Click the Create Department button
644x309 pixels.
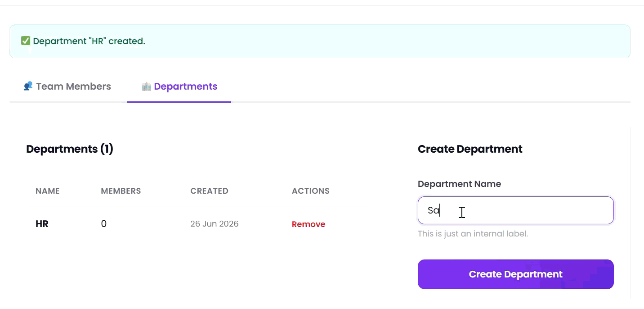click(515, 274)
